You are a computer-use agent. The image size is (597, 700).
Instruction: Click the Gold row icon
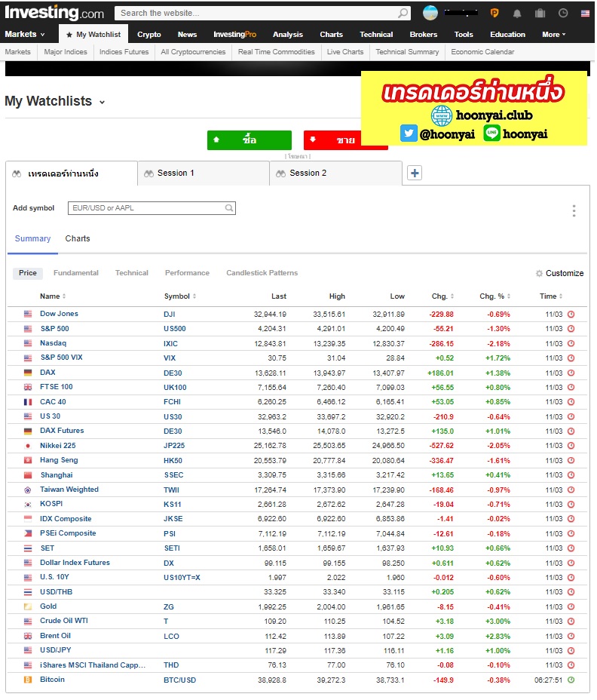pyautogui.click(x=28, y=607)
